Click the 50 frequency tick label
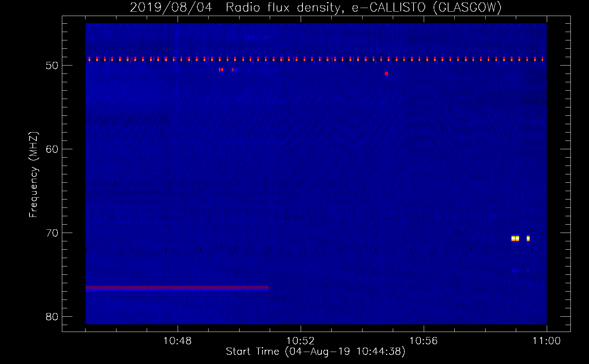This screenshot has width=589, height=364. pyautogui.click(x=52, y=66)
